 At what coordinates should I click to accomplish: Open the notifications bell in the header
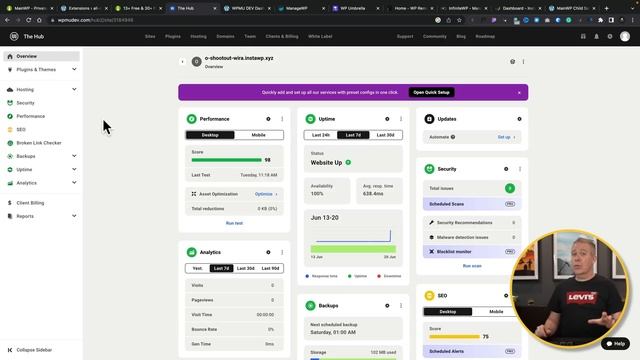(x=596, y=36)
